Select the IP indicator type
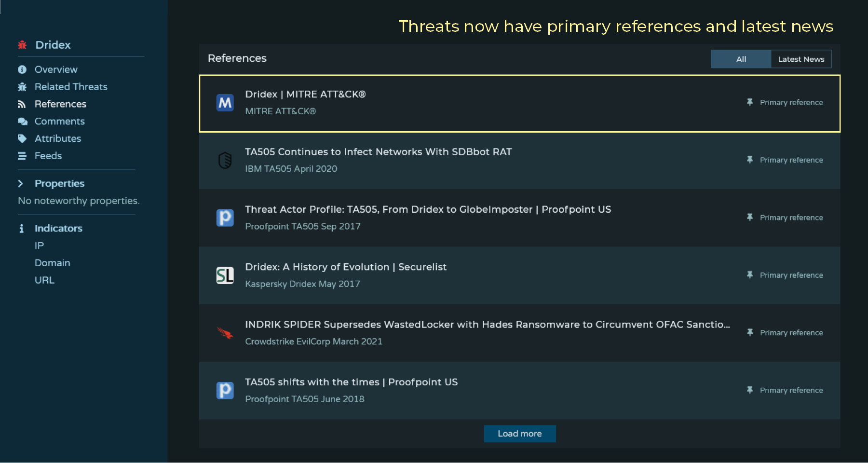Viewport: 868px width, 463px height. click(39, 245)
